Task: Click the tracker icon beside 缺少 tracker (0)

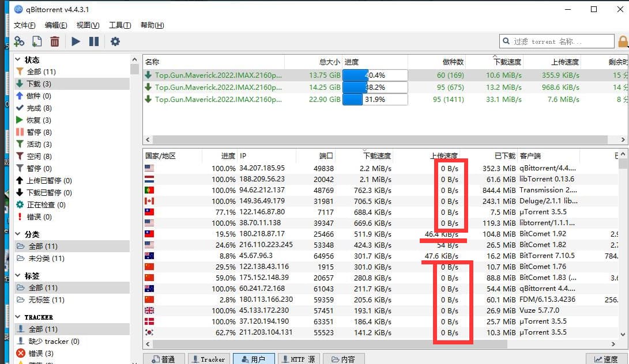Action: pos(21,341)
